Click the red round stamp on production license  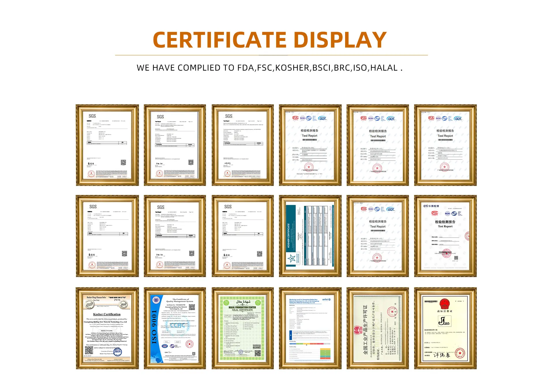[392, 312]
